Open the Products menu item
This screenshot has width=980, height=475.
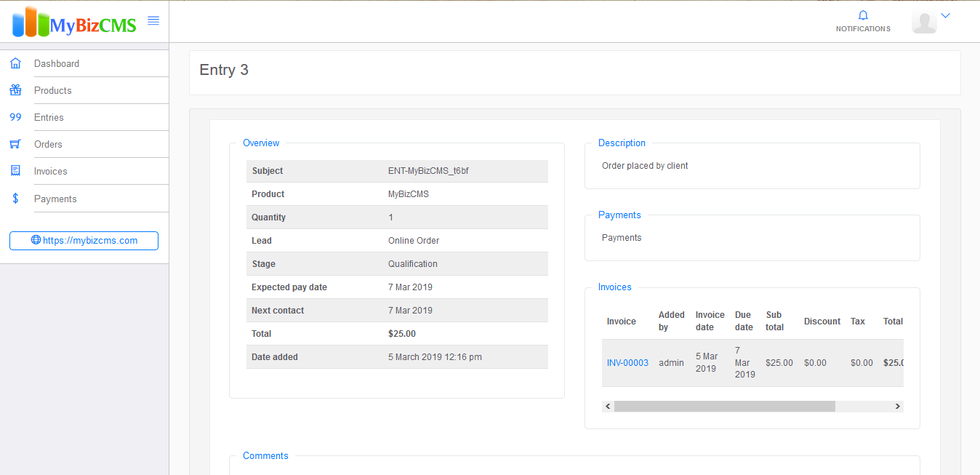tap(53, 90)
